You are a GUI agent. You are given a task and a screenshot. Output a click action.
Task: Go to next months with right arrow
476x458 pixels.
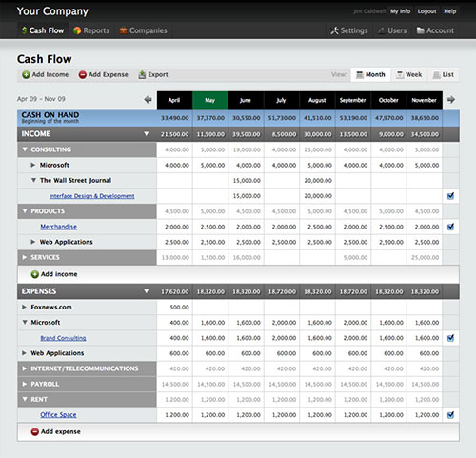pyautogui.click(x=451, y=100)
